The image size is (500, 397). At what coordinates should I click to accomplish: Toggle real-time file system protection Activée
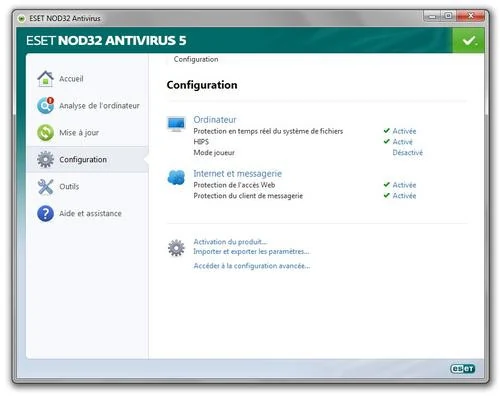(x=404, y=131)
